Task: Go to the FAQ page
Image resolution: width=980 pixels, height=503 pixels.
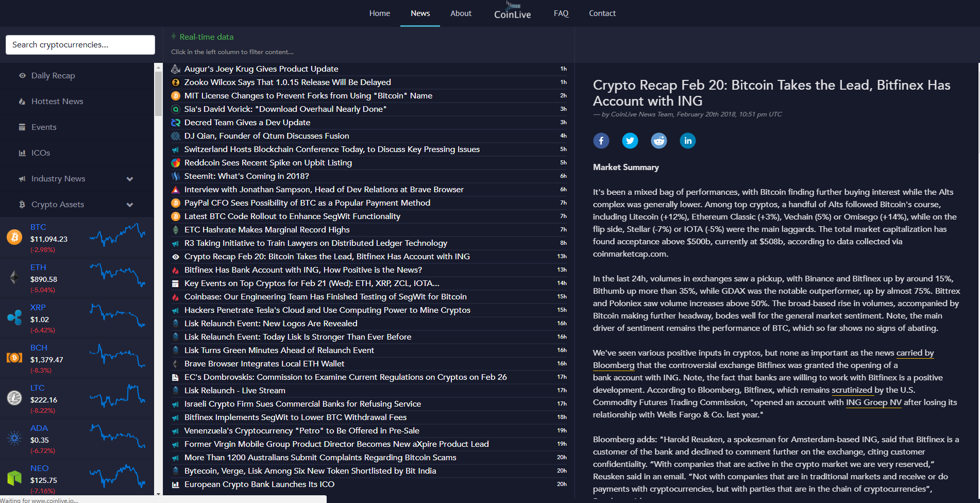Action: click(x=561, y=13)
